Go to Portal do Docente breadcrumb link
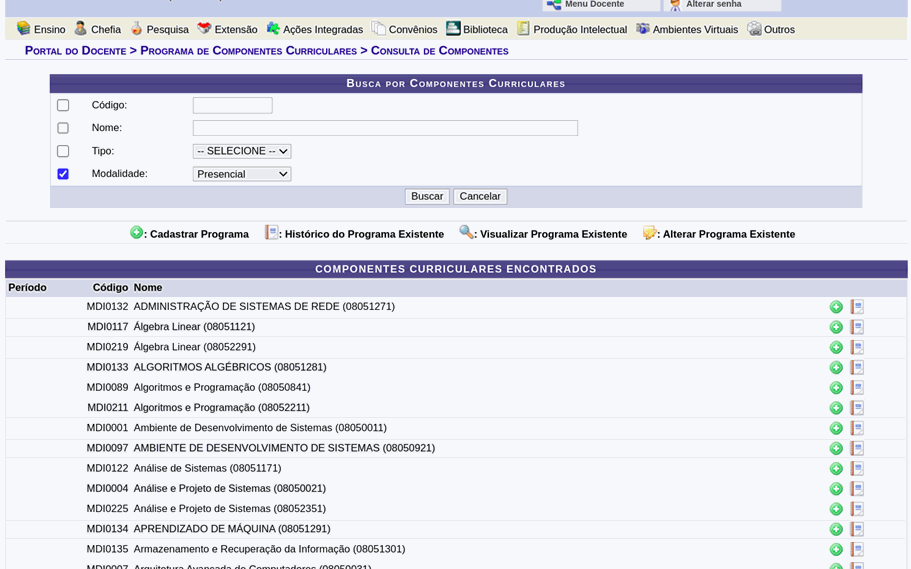This screenshot has height=569, width=911. (75, 51)
